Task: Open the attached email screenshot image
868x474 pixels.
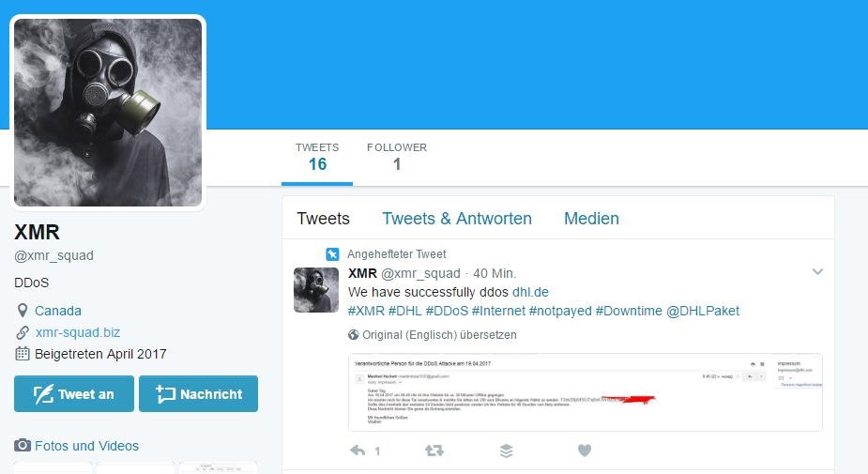Action: (586, 392)
